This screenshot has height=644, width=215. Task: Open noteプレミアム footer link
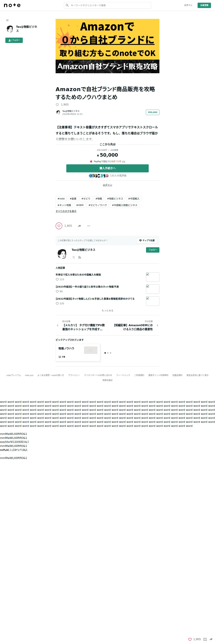click(x=14, y=375)
